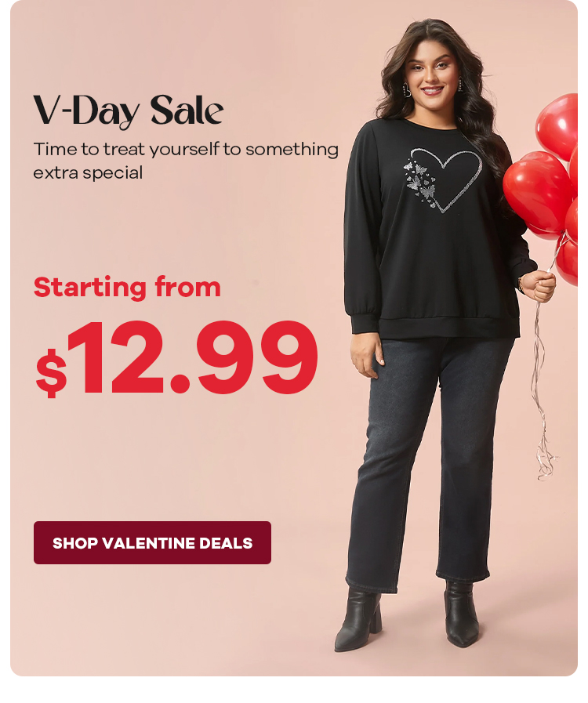Click the model's face

[x=431, y=73]
